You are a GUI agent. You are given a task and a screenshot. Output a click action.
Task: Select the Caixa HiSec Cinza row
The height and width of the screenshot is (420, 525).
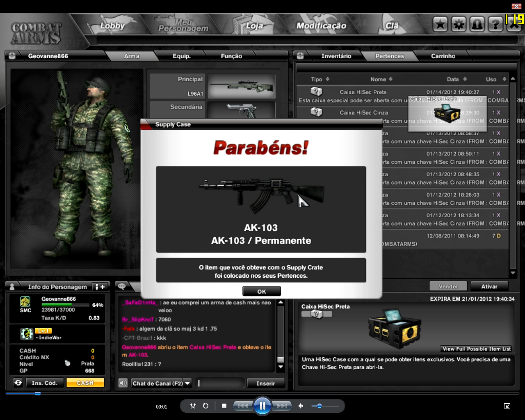coord(403,116)
